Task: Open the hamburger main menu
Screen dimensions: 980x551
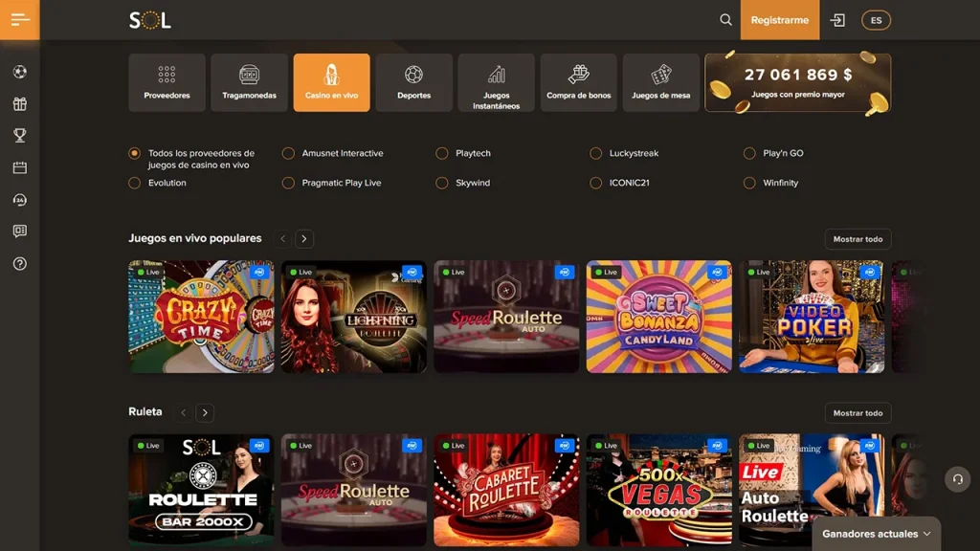Action: pyautogui.click(x=20, y=20)
